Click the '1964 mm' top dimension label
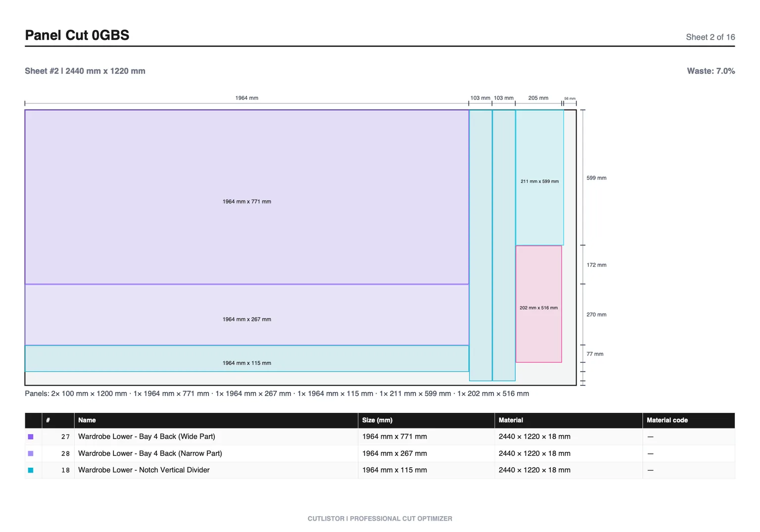The width and height of the screenshot is (760, 532). click(247, 98)
